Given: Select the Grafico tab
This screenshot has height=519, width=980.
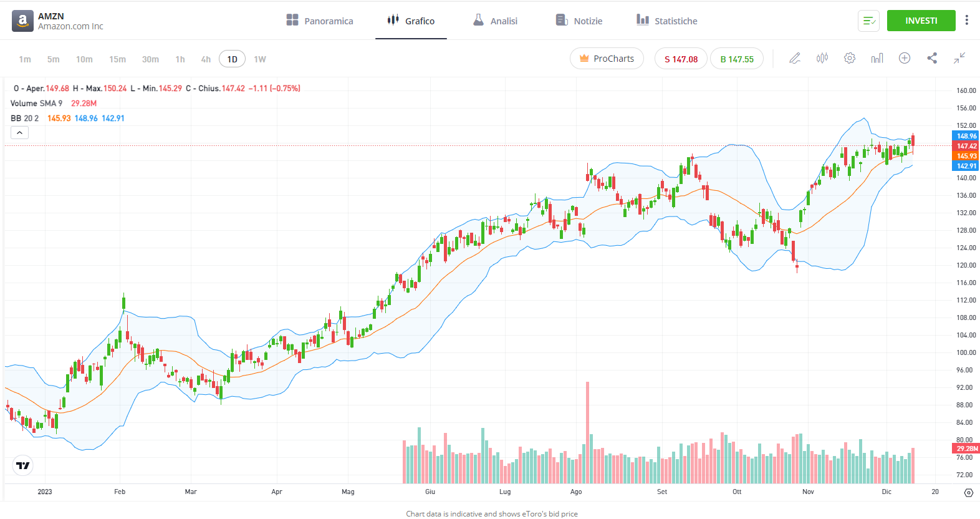Looking at the screenshot, I should [411, 21].
